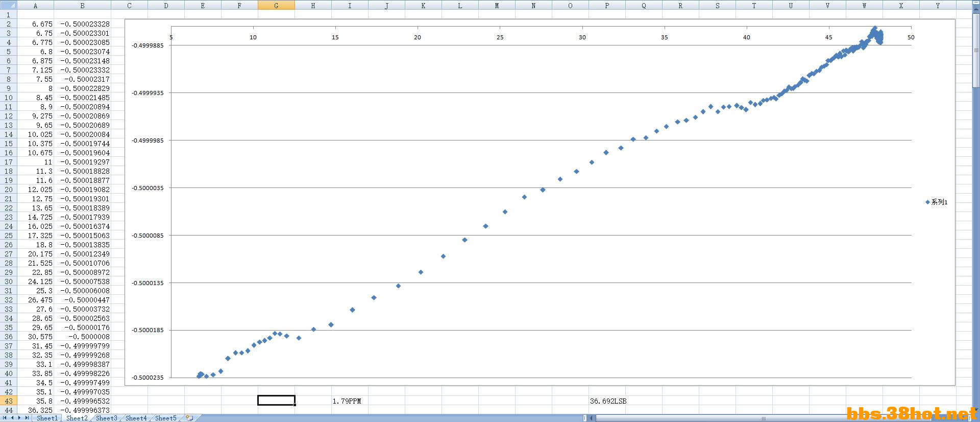Click the chart x-axis label 25
Viewport: 980px width, 422px height.
[500, 37]
